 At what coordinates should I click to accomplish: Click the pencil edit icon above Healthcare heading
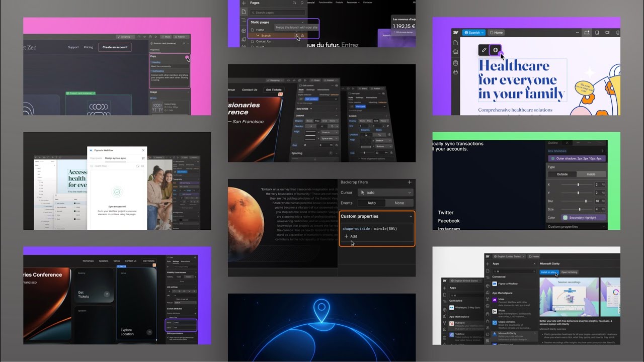(x=484, y=50)
